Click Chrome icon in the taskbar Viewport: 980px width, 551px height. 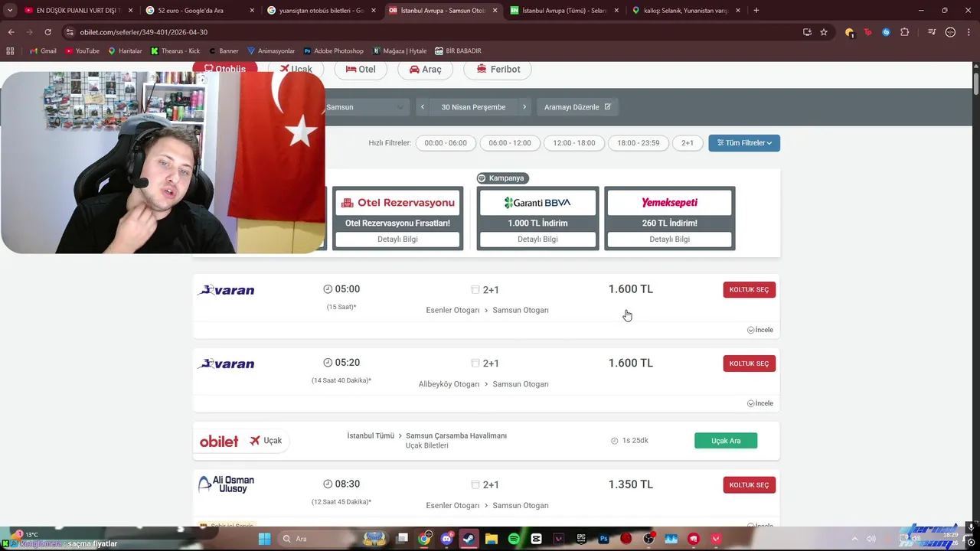(424, 539)
